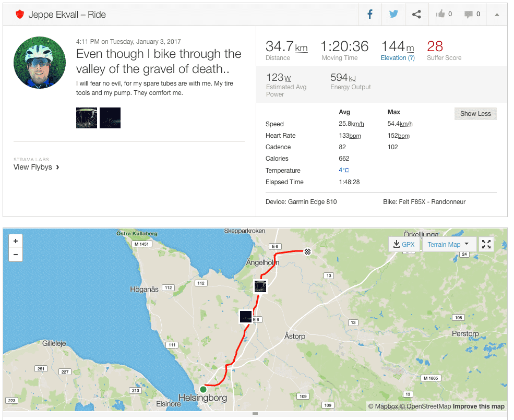
Task: Open the generic share icon
Action: pos(416,15)
